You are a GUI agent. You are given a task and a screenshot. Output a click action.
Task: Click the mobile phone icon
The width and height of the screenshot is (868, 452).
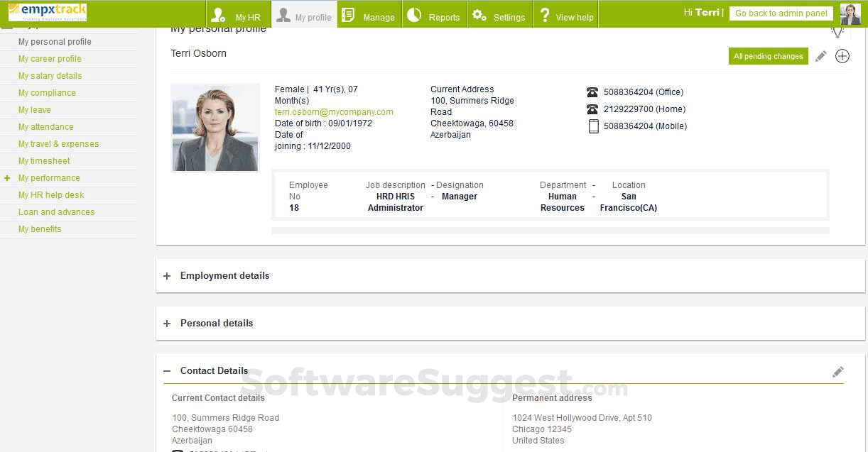(x=592, y=126)
